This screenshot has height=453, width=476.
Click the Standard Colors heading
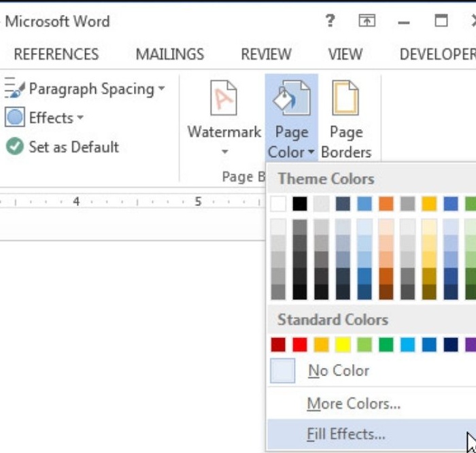point(333,320)
